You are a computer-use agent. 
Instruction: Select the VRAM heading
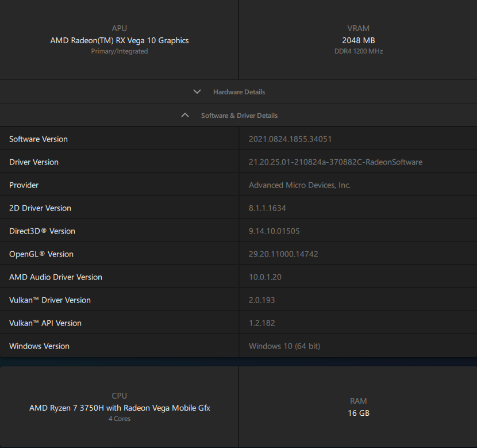359,28
